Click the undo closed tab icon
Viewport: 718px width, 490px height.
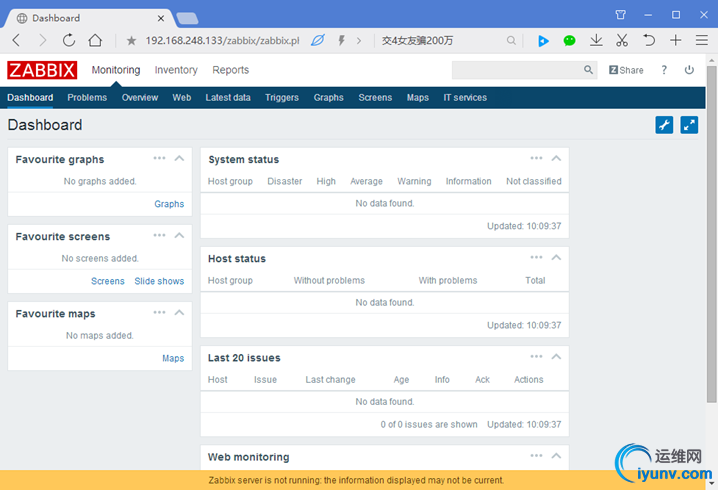(x=648, y=40)
